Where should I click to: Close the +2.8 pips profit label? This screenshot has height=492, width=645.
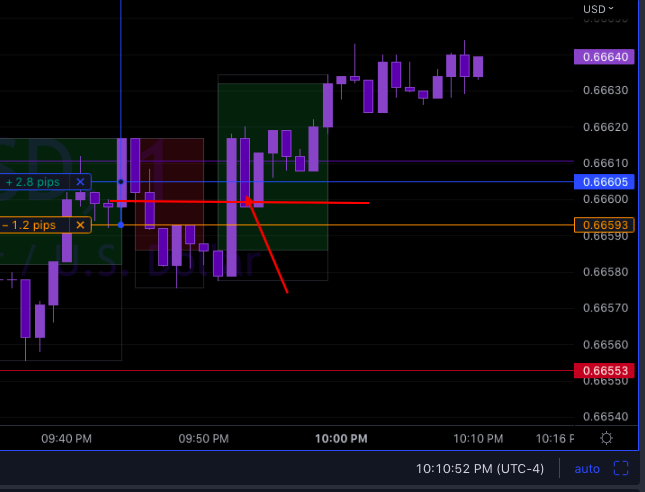click(x=80, y=182)
